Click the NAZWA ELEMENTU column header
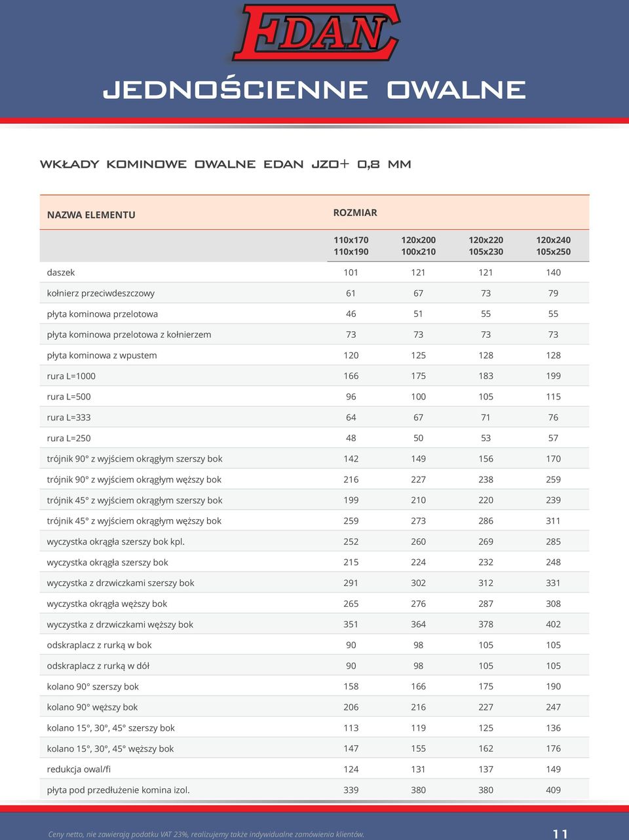 coord(91,215)
